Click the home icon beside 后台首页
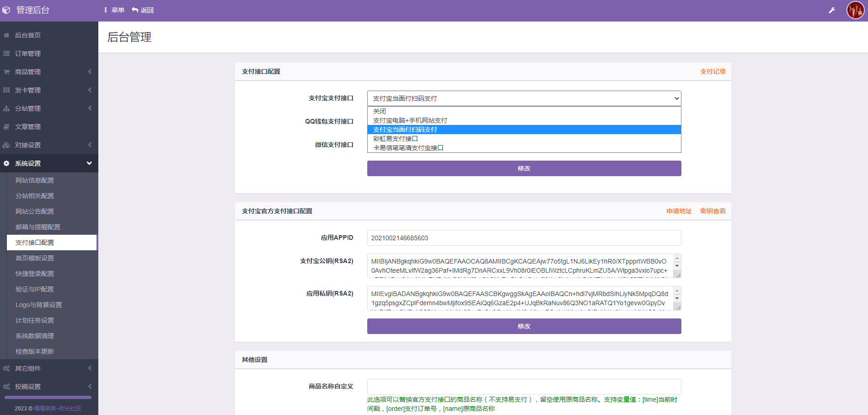Image resolution: width=868 pixels, height=415 pixels. (6, 35)
